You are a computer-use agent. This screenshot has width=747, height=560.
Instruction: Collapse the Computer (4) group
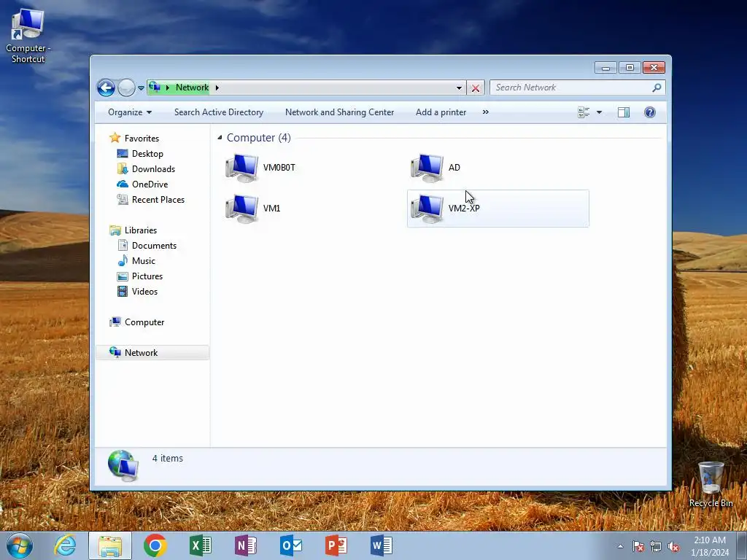pos(220,138)
